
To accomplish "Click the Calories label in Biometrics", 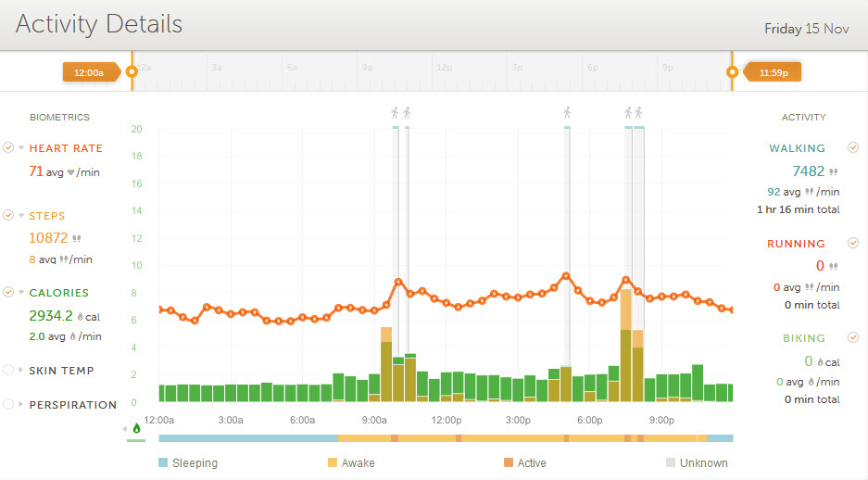I will click(58, 293).
